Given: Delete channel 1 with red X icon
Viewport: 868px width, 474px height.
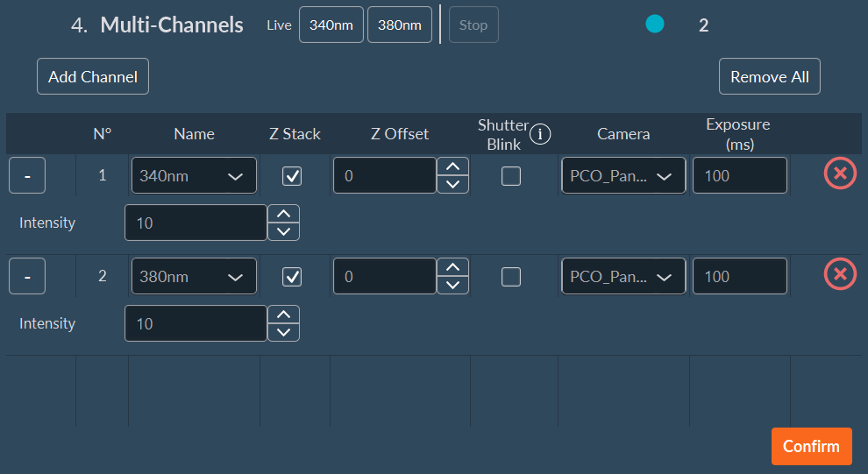Looking at the screenshot, I should [x=840, y=174].
